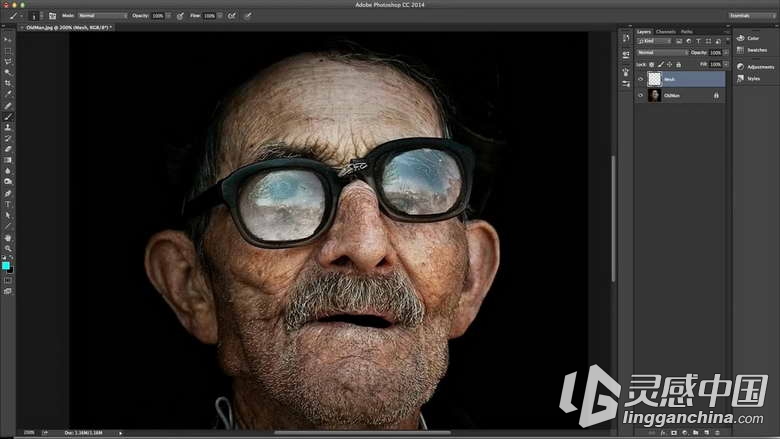Open the brush Opacity slider arrow
Screen dimensions: 780x439
coord(169,16)
